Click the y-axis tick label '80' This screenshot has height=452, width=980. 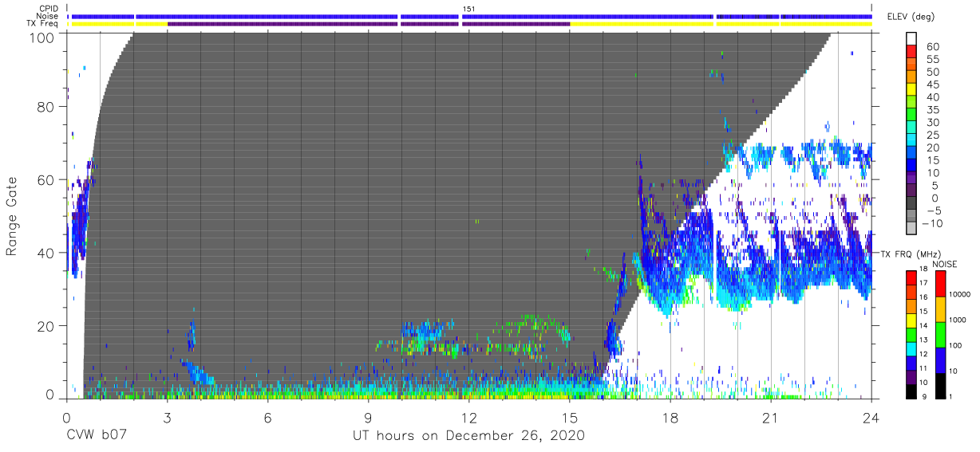(47, 107)
